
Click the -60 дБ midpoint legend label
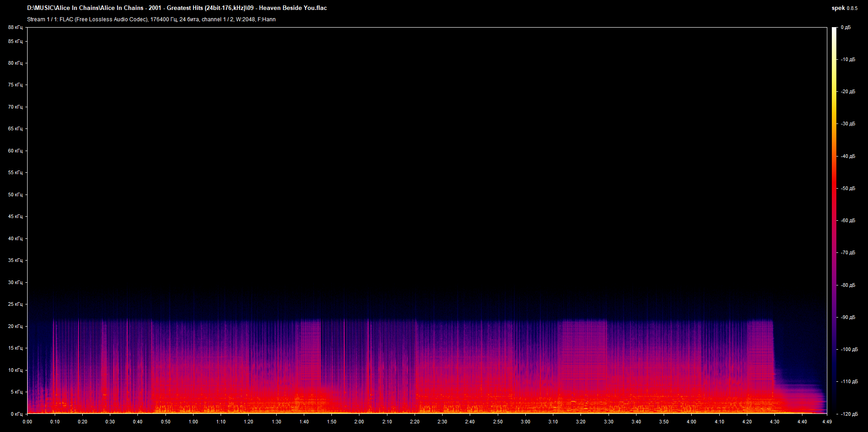[847, 220]
